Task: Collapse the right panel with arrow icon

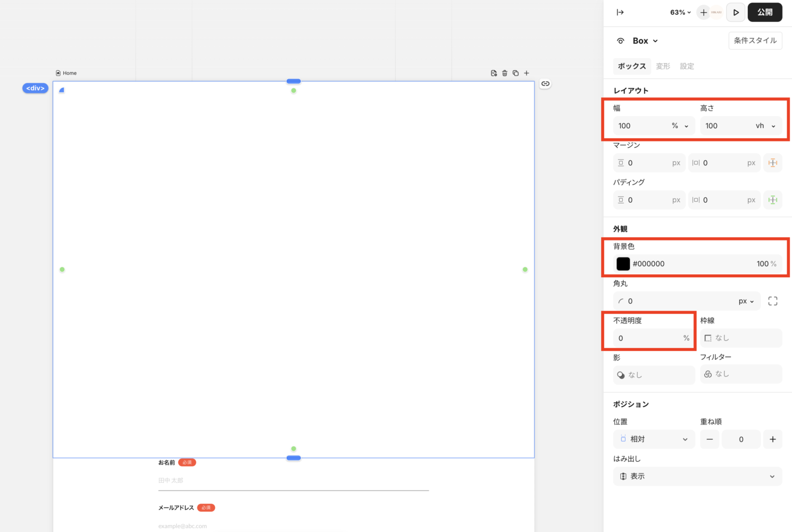Action: pos(620,12)
